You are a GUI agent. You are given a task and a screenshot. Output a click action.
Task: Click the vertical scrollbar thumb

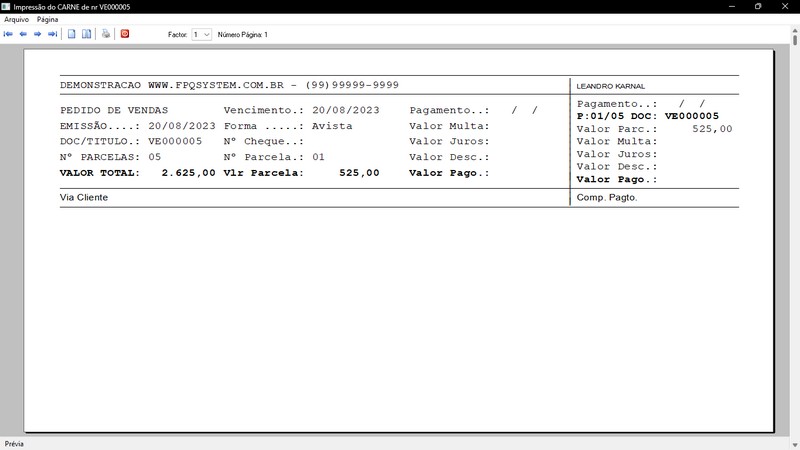tap(795, 39)
